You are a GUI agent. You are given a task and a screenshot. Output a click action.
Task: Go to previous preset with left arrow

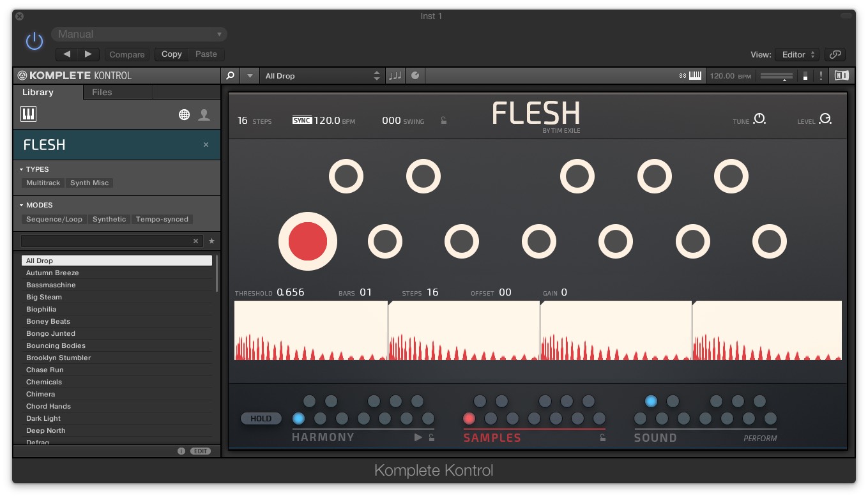pos(67,54)
